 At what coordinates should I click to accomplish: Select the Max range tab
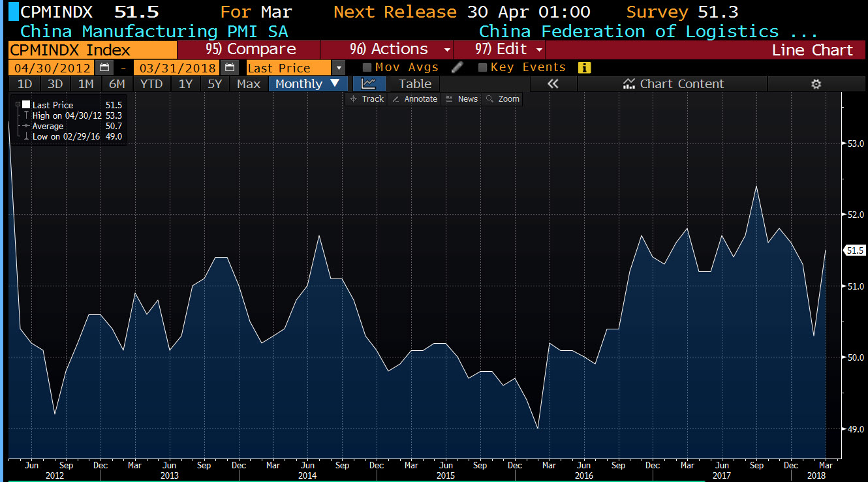tap(249, 83)
